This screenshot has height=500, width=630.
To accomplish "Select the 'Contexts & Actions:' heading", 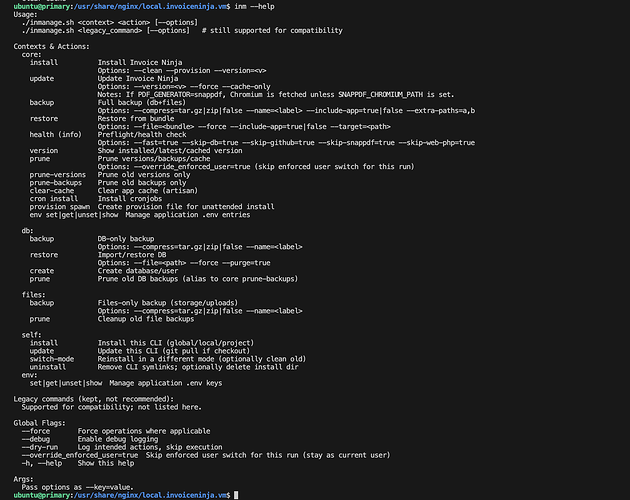I will [51, 47].
